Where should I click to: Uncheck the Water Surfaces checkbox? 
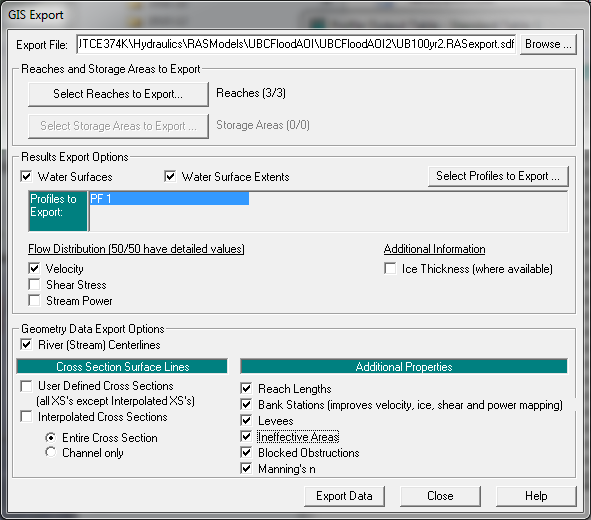26,176
